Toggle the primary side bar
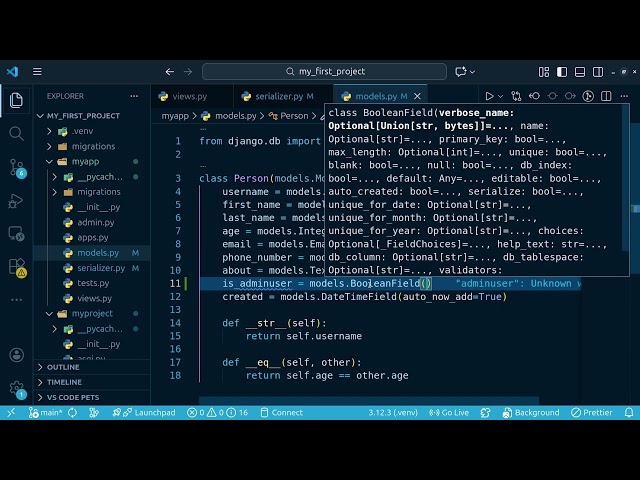The height and width of the screenshot is (480, 640). pyautogui.click(x=562, y=72)
